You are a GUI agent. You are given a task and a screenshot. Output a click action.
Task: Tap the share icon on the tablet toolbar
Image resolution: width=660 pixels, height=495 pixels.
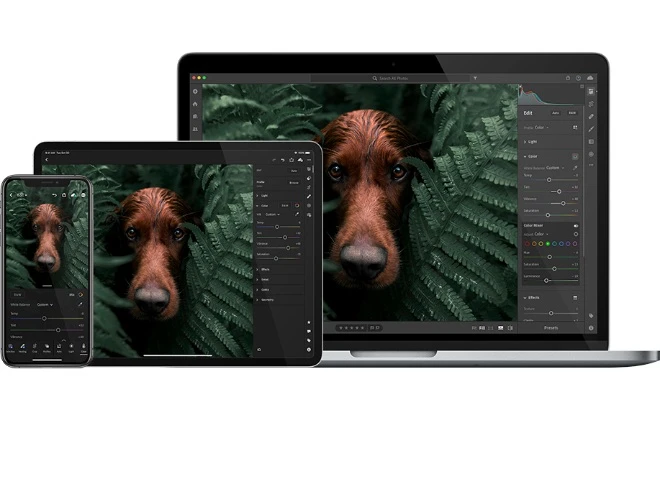pyautogui.click(x=292, y=160)
